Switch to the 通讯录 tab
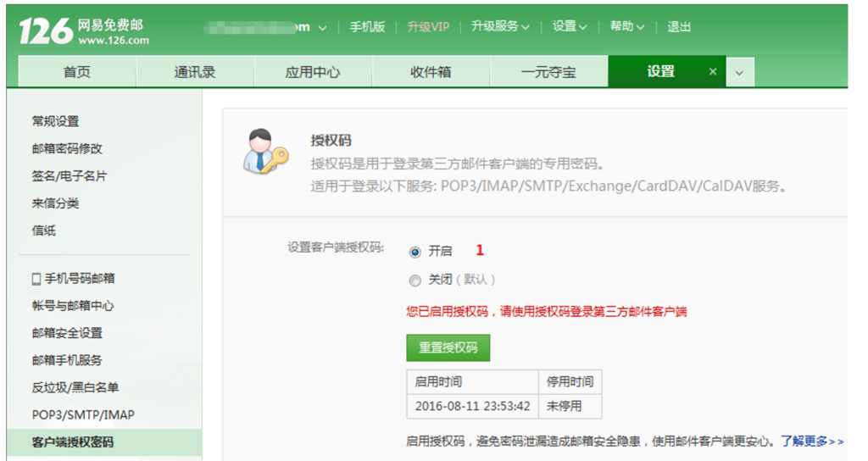 coord(195,72)
